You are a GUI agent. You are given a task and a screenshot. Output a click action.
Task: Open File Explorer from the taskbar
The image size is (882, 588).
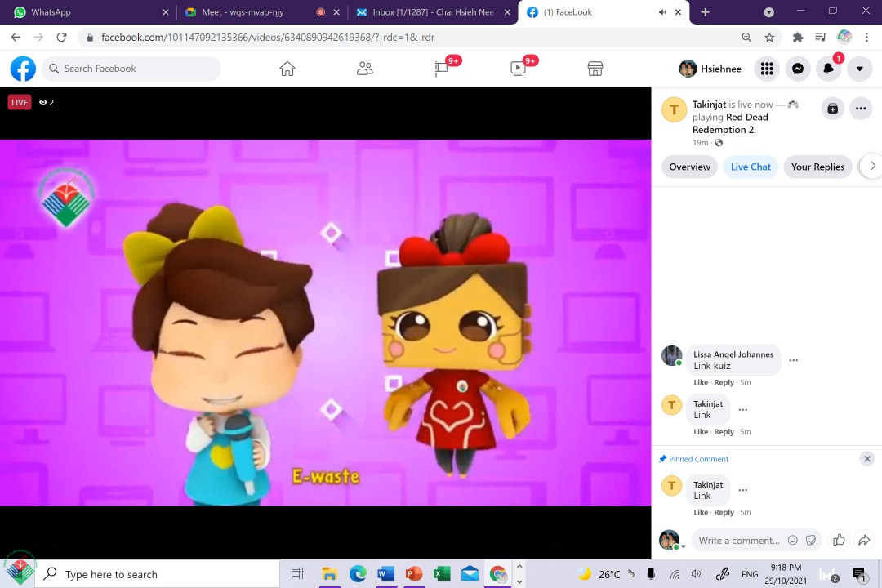click(329, 574)
